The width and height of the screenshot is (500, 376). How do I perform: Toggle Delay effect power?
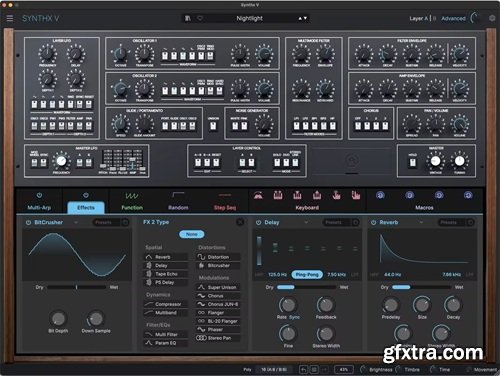coord(258,222)
